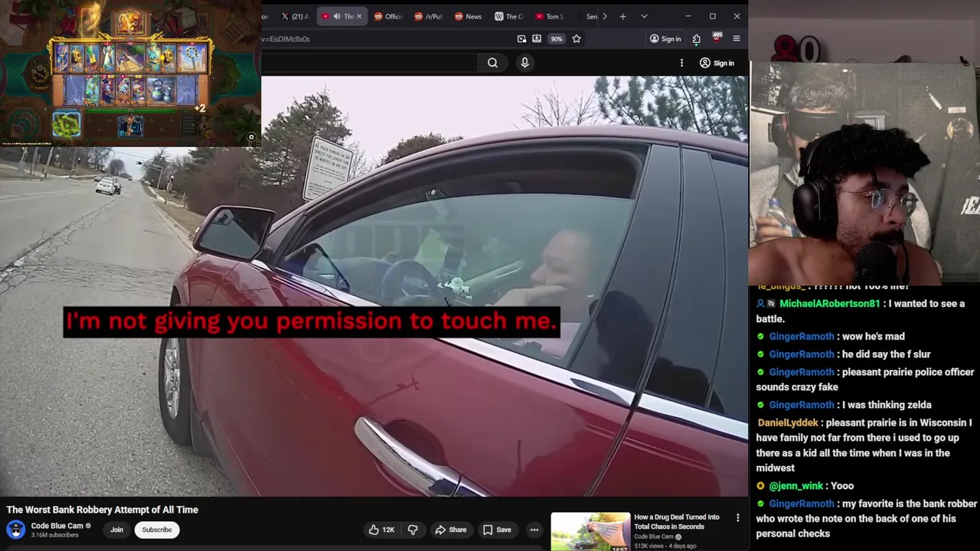The image size is (980, 551).
Task: Open a new browser tab
Action: pos(622,16)
